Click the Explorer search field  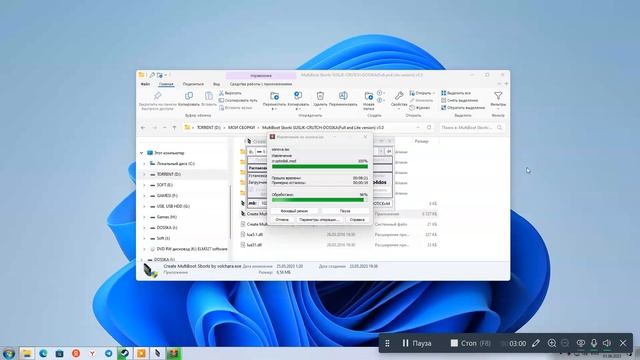(471, 128)
